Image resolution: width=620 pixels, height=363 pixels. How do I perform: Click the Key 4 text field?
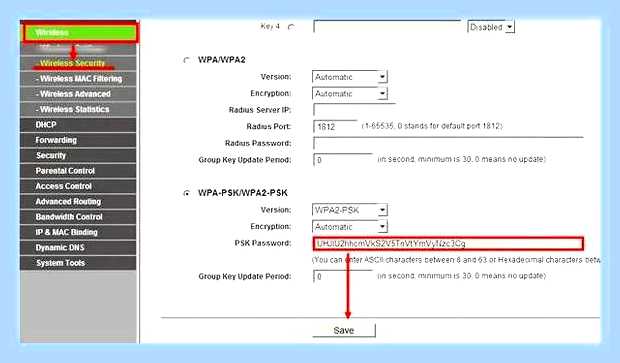[387, 26]
